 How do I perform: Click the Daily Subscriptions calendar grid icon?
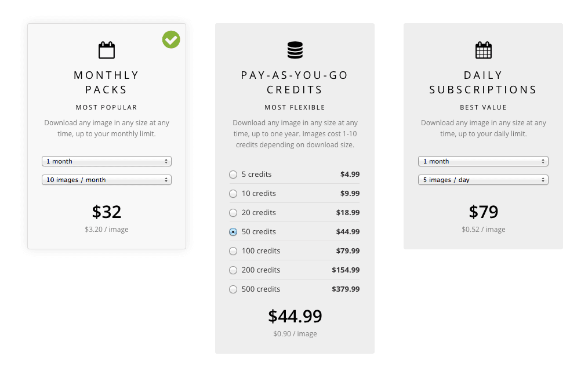pos(483,50)
